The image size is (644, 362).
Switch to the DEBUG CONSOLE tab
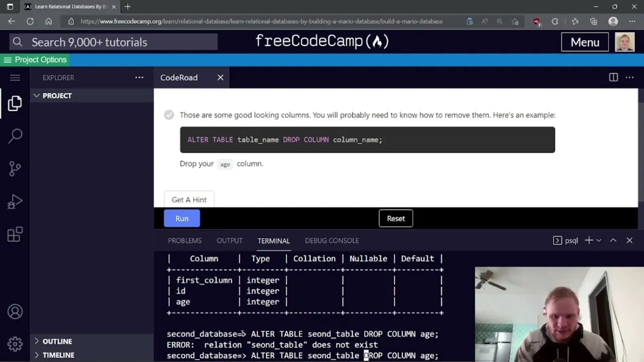(332, 240)
